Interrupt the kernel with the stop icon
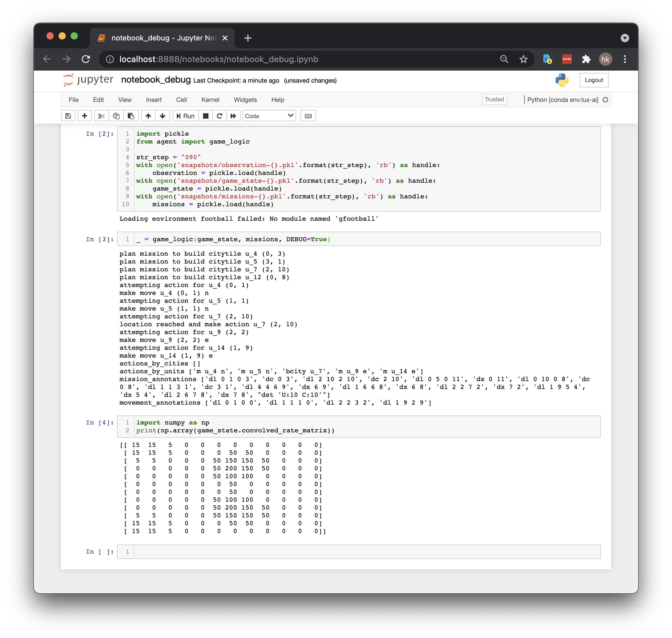 [x=205, y=116]
